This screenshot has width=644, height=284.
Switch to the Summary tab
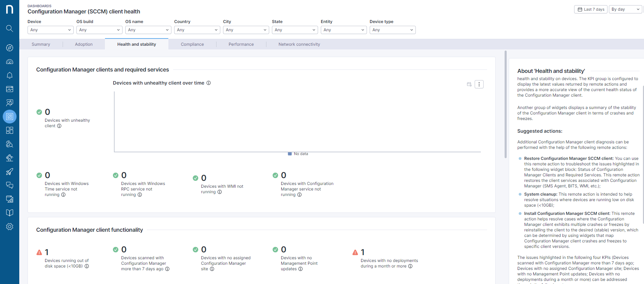pyautogui.click(x=41, y=44)
